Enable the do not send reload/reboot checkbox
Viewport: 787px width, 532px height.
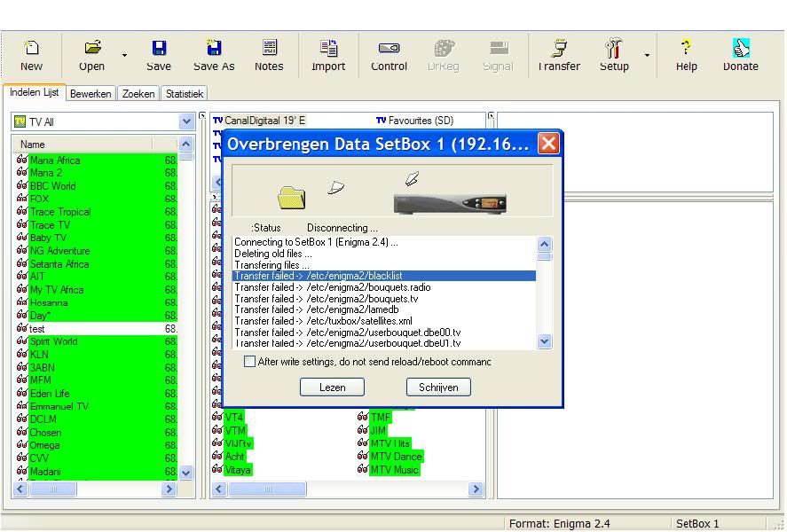pyautogui.click(x=249, y=362)
